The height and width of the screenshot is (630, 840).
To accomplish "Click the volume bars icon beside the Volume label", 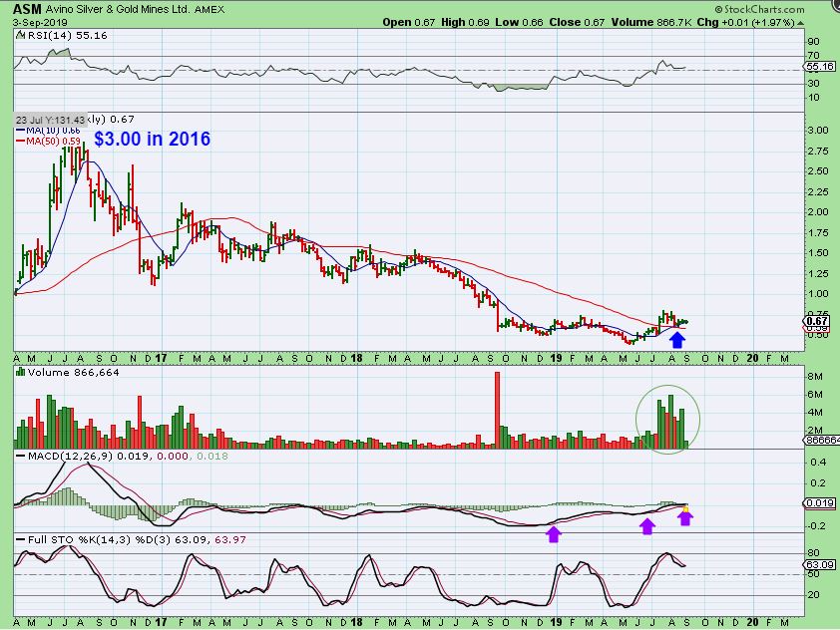I will [x=20, y=372].
